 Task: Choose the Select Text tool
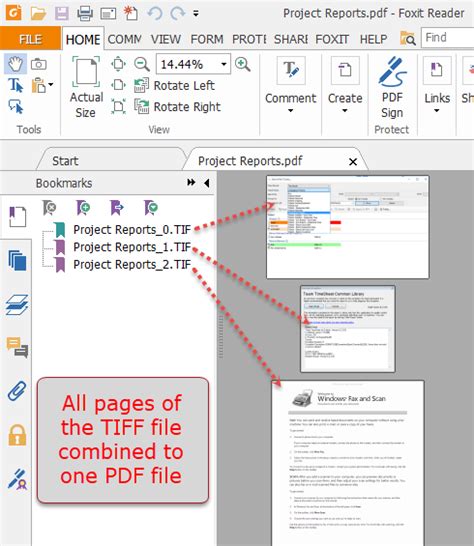(x=16, y=85)
